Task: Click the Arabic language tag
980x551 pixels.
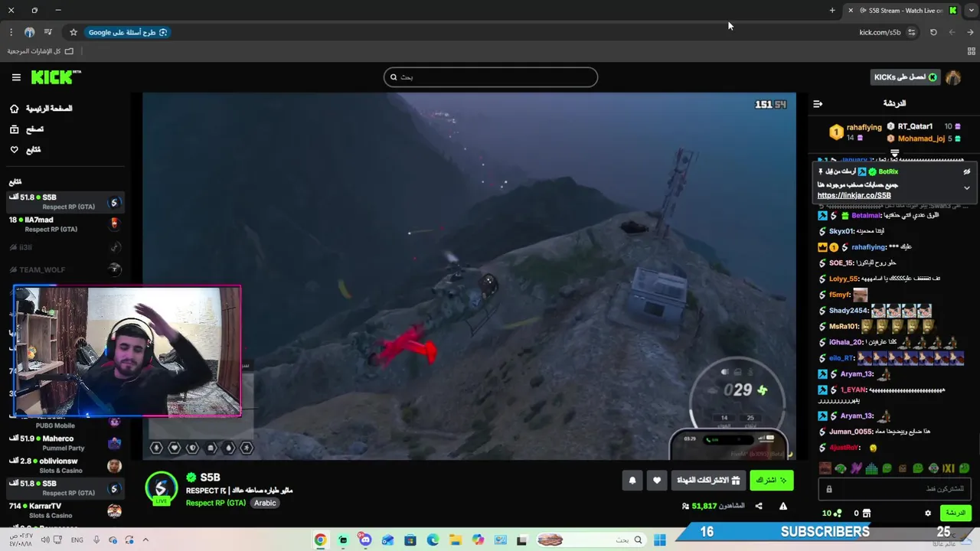Action: click(265, 503)
